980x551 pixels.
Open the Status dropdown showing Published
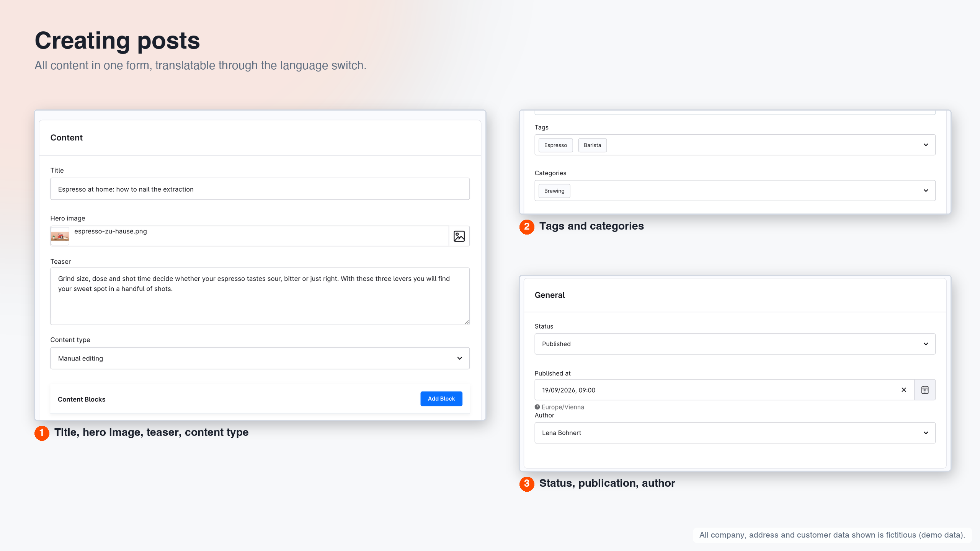click(735, 344)
